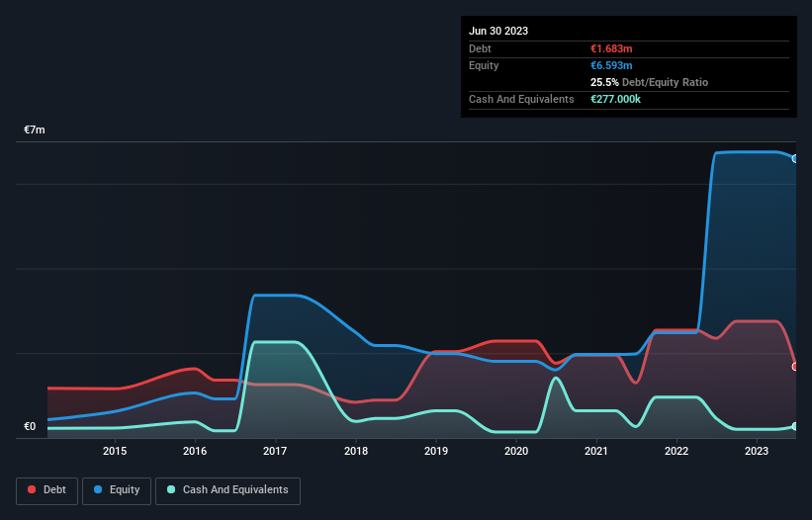Viewport: 812px width, 520px height.
Task: Click the 25.5% Debt/Equity Ratio text
Action: [649, 82]
